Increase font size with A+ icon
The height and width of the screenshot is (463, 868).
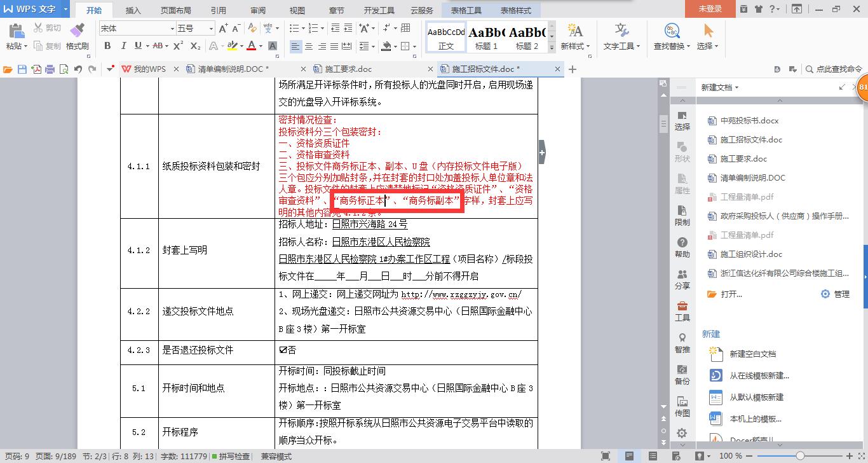click(223, 29)
